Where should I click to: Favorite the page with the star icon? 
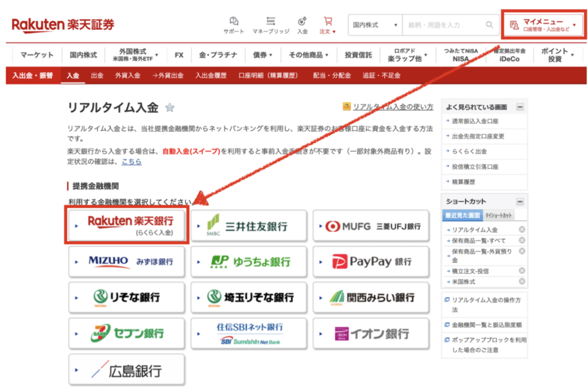pos(170,107)
